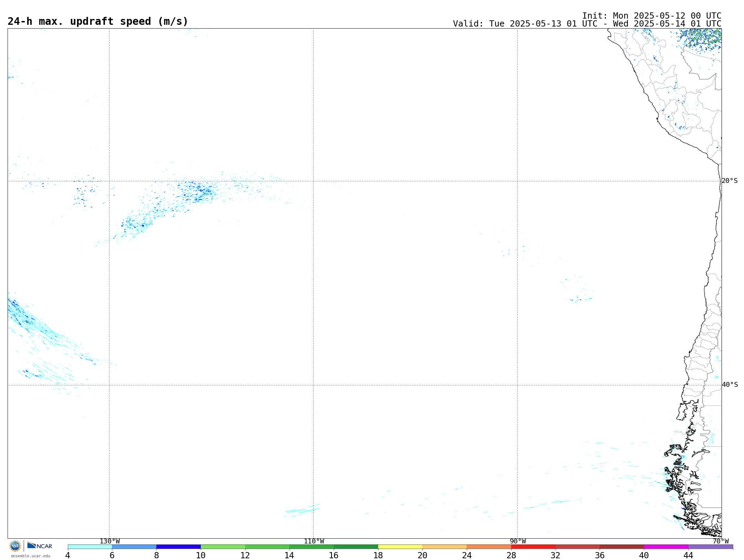Click the green 12–14 colorbar segment
The width and height of the screenshot is (744, 560).
click(267, 547)
